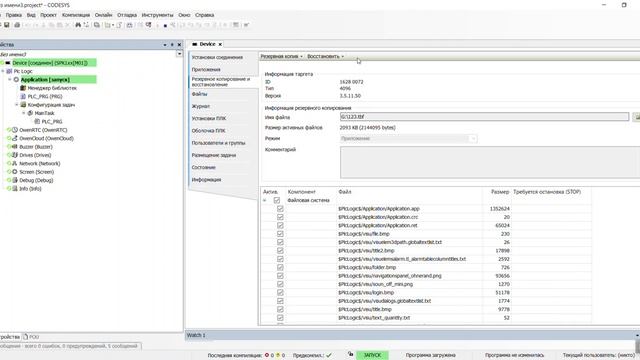Close the Device editor tab
640x360 pixels.
[220, 44]
